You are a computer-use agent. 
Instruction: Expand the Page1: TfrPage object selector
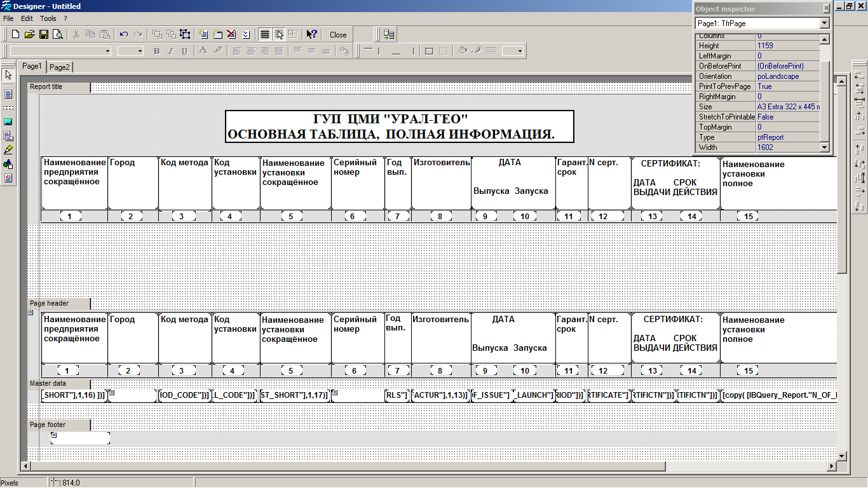(x=824, y=24)
